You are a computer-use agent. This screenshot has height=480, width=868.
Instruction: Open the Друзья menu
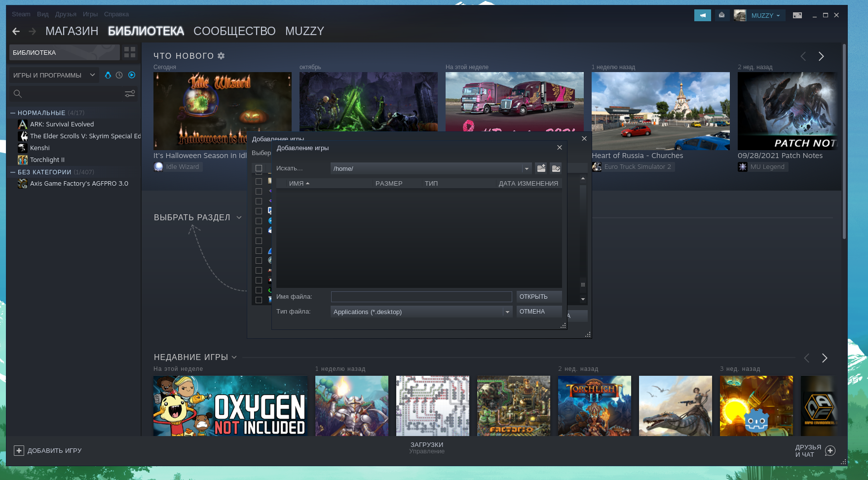pos(66,14)
